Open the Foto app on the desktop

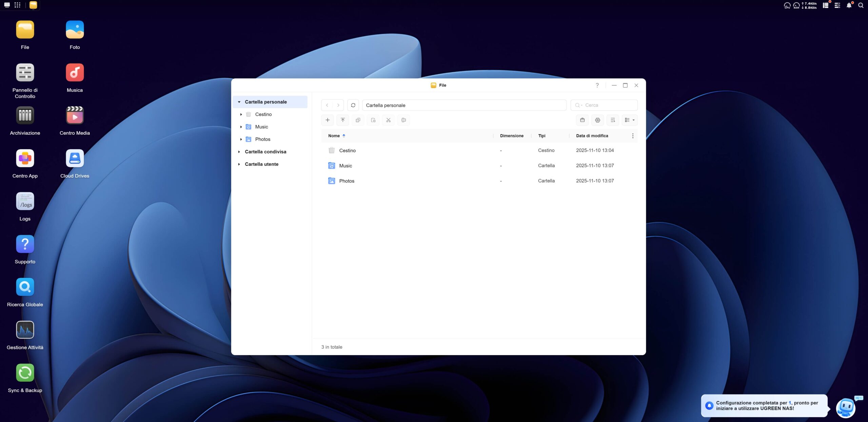75,30
